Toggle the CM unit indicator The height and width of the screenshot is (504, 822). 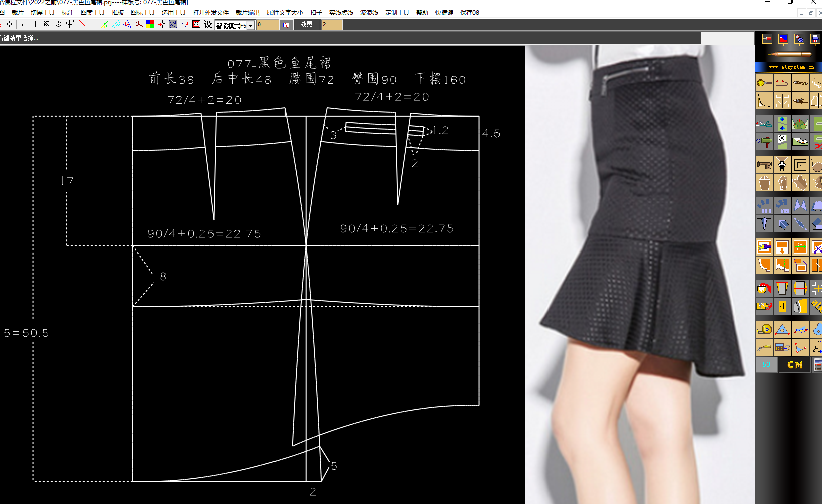(x=795, y=365)
